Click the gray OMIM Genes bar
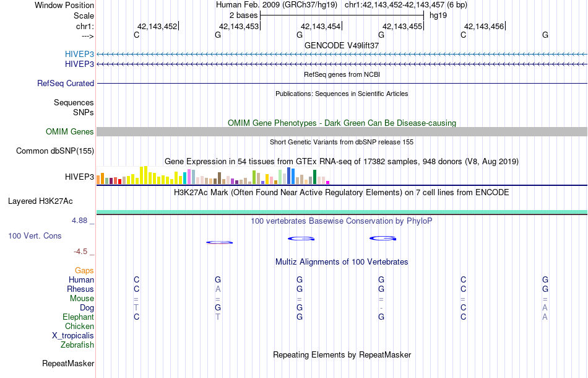This screenshot has height=378, width=588. (x=342, y=131)
